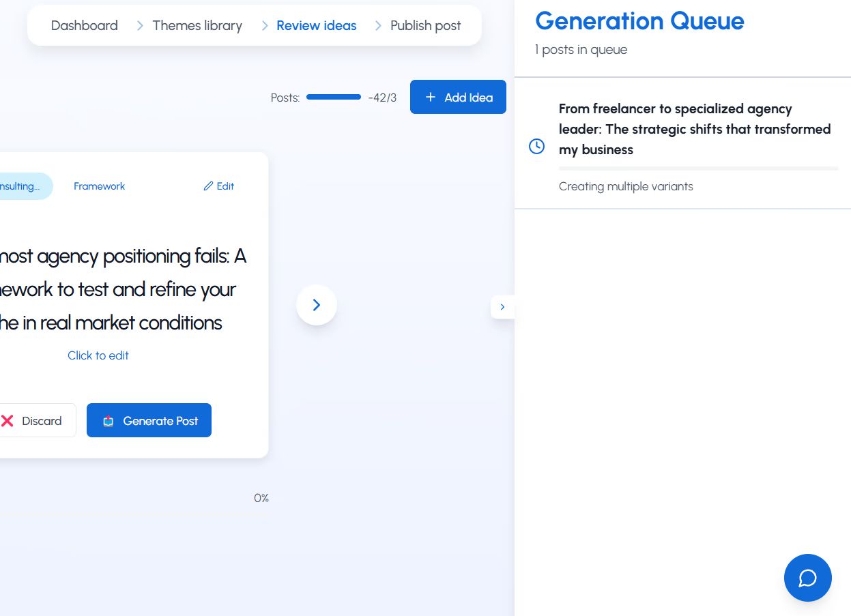Viewport: 851px width, 616px height.
Task: Click the "Click to edit" link
Action: click(x=98, y=355)
